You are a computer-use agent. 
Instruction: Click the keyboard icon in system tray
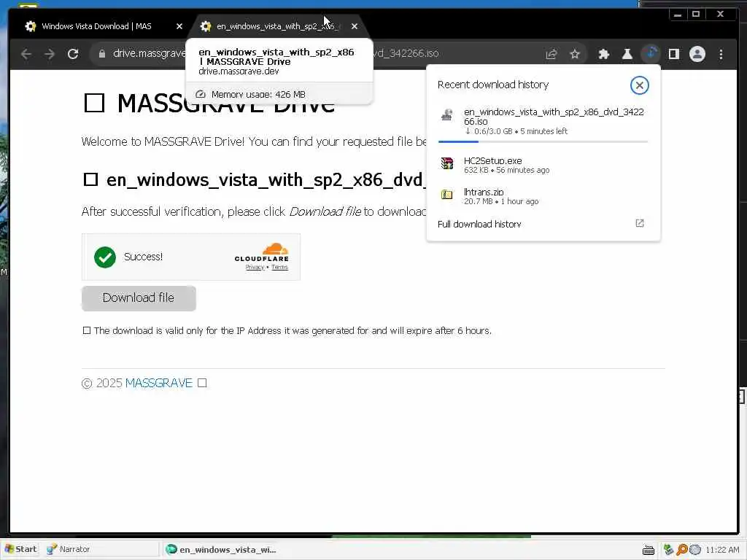[649, 550]
